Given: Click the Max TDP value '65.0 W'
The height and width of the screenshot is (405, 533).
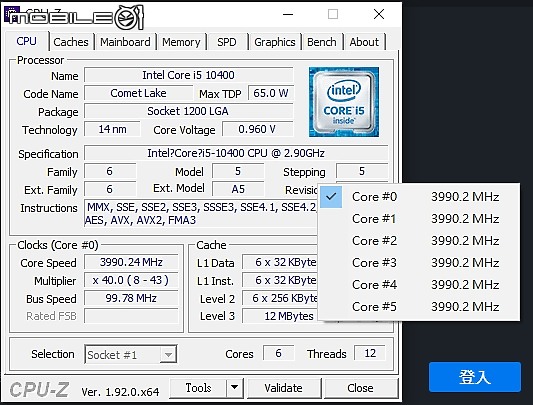Looking at the screenshot, I should pos(271,93).
